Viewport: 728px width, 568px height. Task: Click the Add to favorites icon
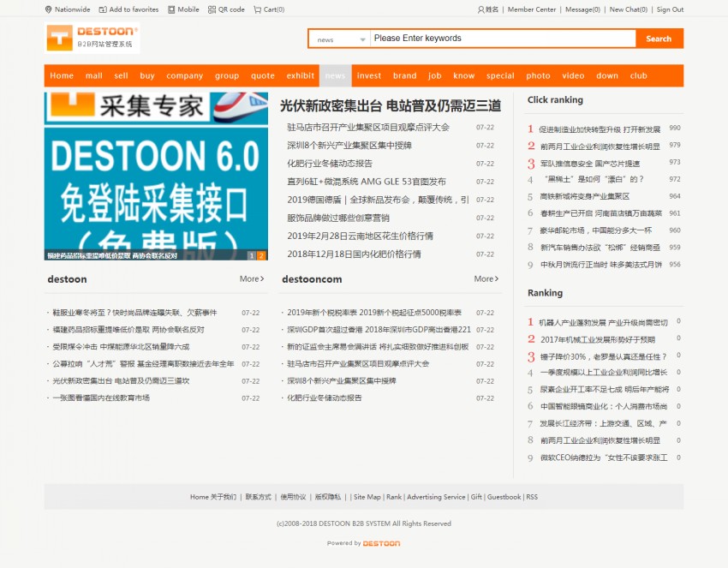(103, 9)
